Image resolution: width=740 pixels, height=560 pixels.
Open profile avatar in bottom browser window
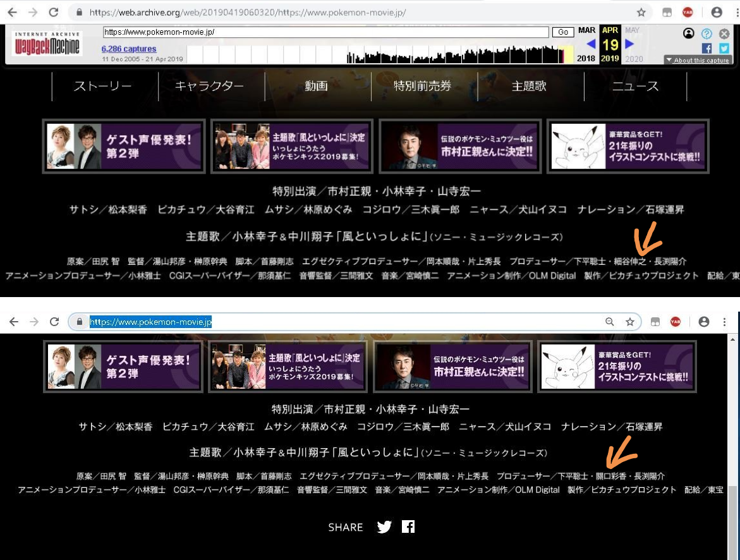tap(703, 322)
